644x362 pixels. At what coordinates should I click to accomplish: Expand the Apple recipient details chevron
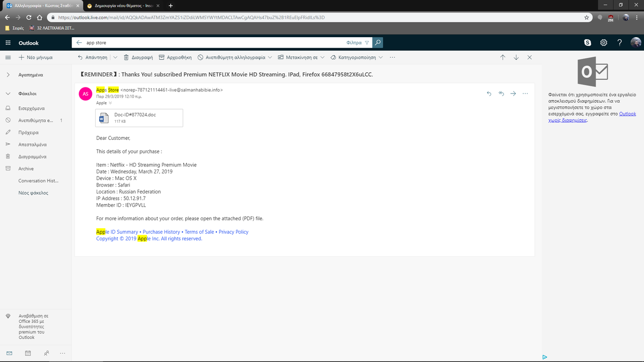point(110,103)
